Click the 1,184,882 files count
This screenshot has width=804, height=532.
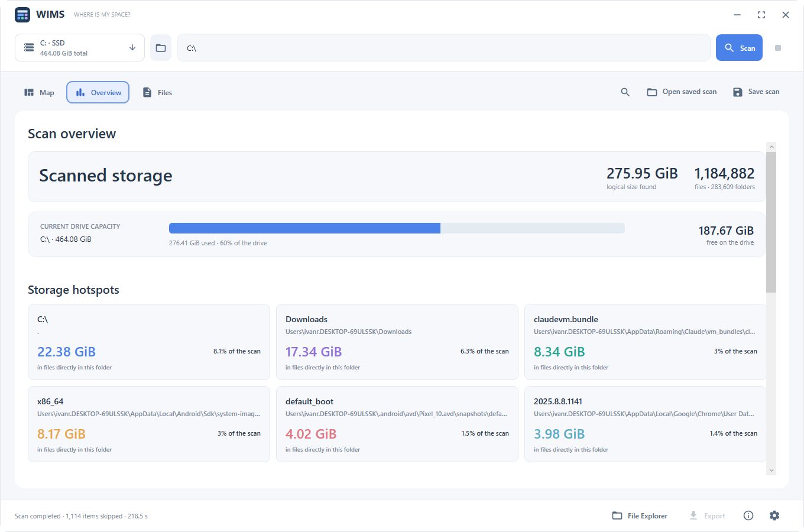(x=724, y=173)
